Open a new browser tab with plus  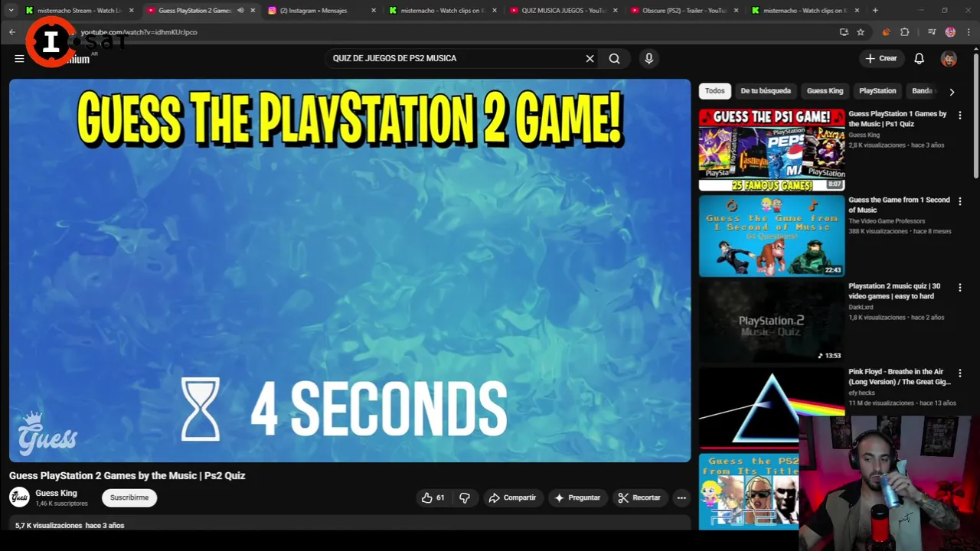pyautogui.click(x=875, y=11)
